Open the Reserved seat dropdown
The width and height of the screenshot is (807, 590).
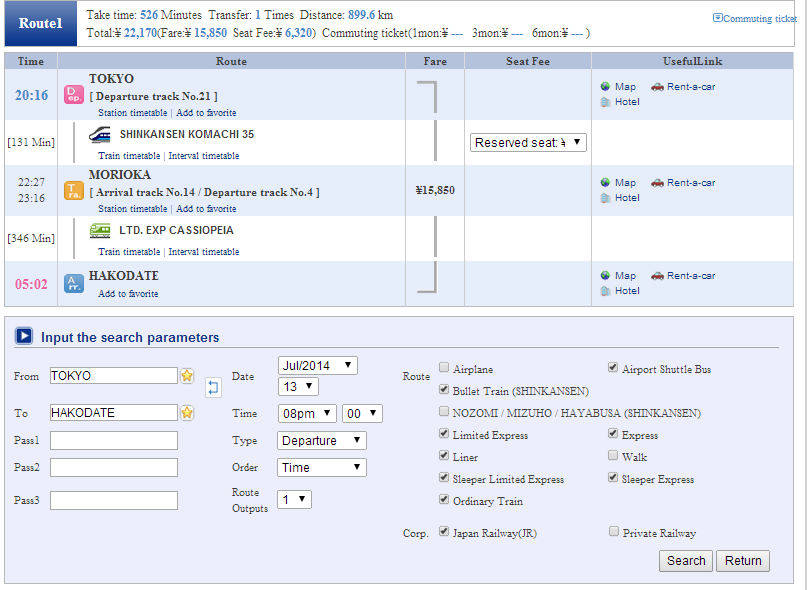coord(528,143)
